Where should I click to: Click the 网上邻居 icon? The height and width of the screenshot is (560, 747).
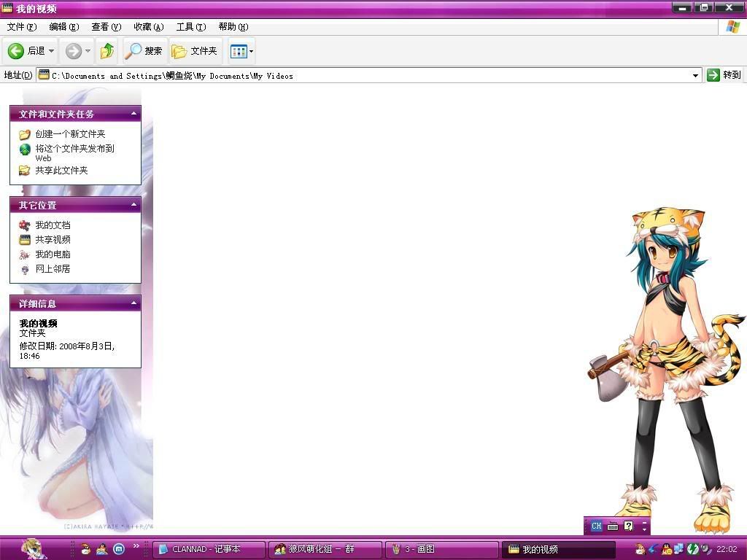pos(25,270)
